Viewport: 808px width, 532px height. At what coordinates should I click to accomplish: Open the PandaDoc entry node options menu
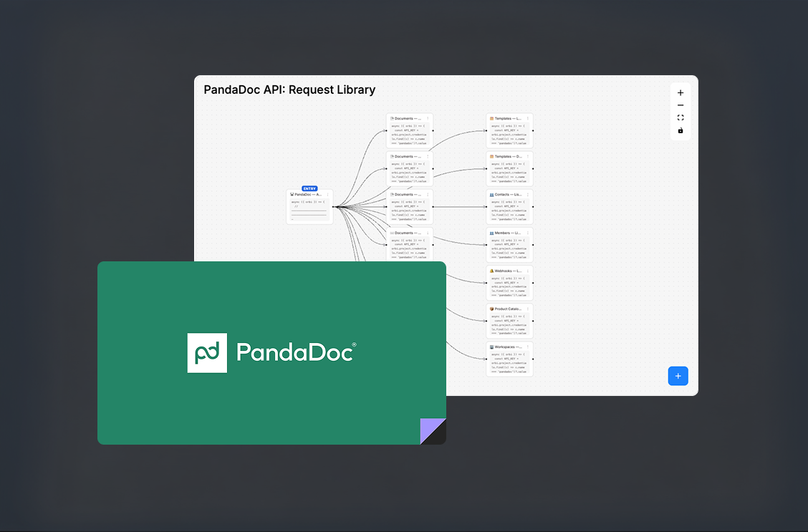tap(328, 195)
